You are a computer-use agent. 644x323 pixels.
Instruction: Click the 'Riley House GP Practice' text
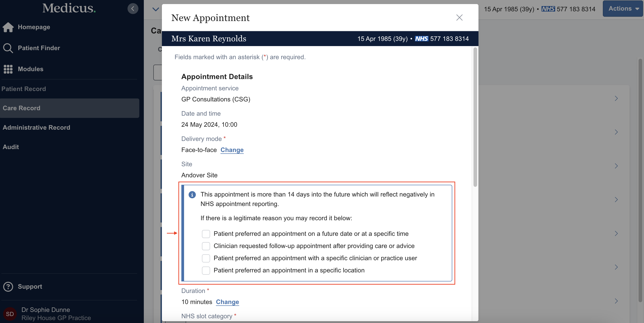click(x=56, y=318)
